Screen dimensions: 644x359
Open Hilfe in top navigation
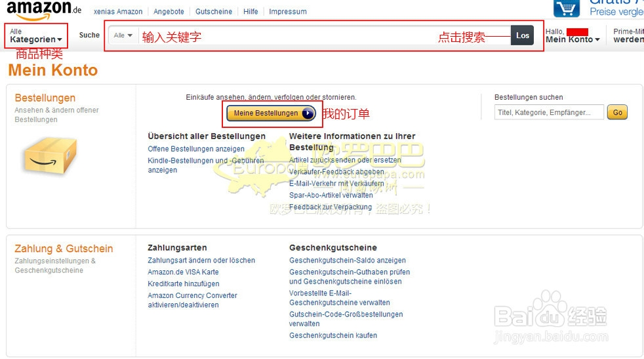[251, 12]
